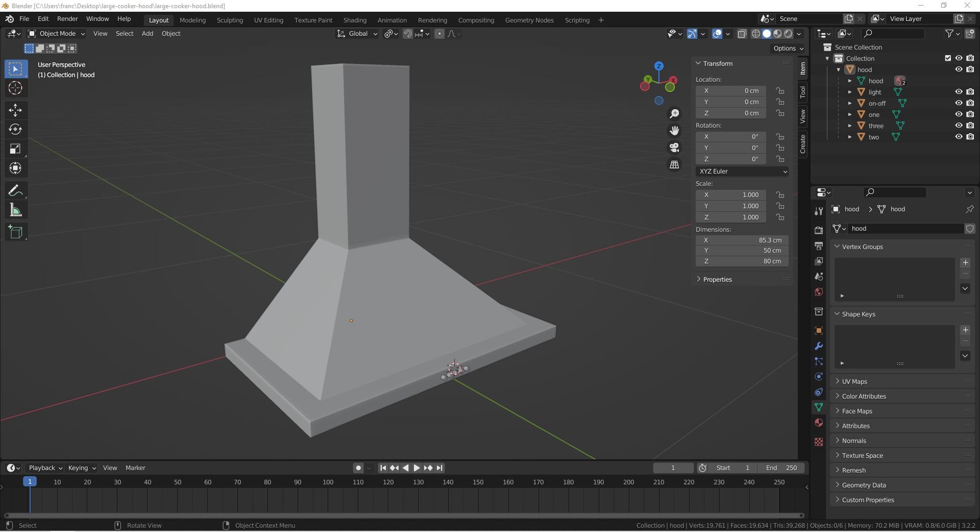This screenshot has height=532, width=980.
Task: Open the Playback popover in timeline
Action: coord(45,468)
